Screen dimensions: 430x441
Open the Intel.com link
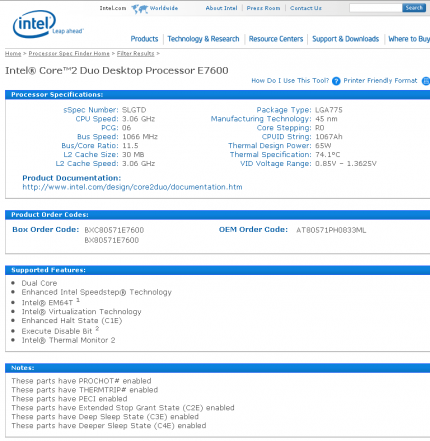[x=113, y=8]
